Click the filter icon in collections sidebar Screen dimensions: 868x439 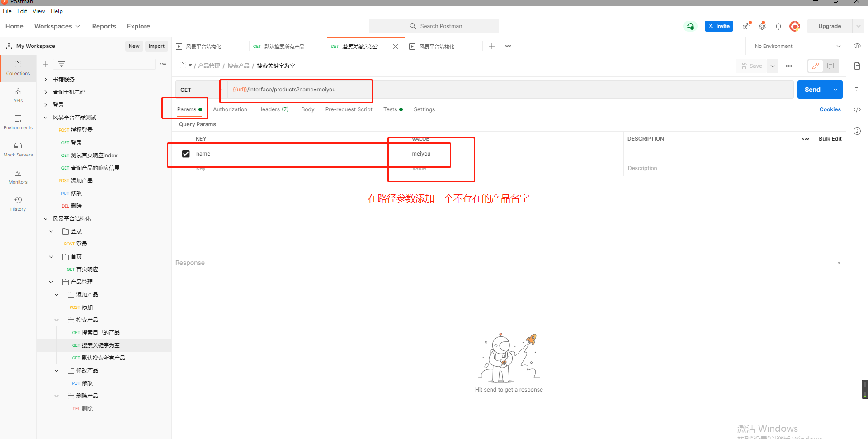[x=61, y=64]
